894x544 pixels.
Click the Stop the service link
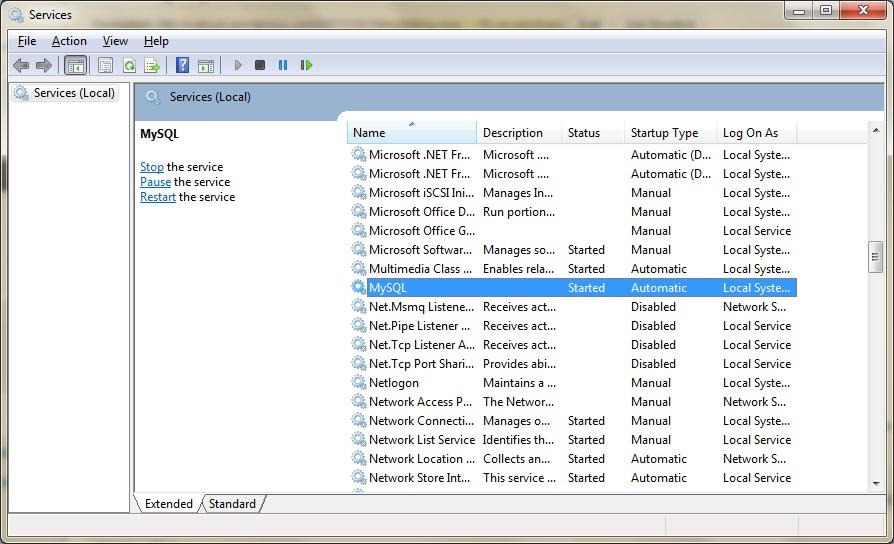[152, 167]
